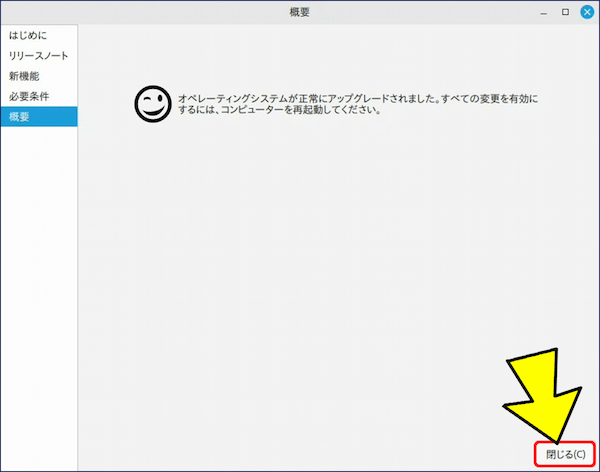
Task: Minimize the 概要 window
Action: coord(543,14)
